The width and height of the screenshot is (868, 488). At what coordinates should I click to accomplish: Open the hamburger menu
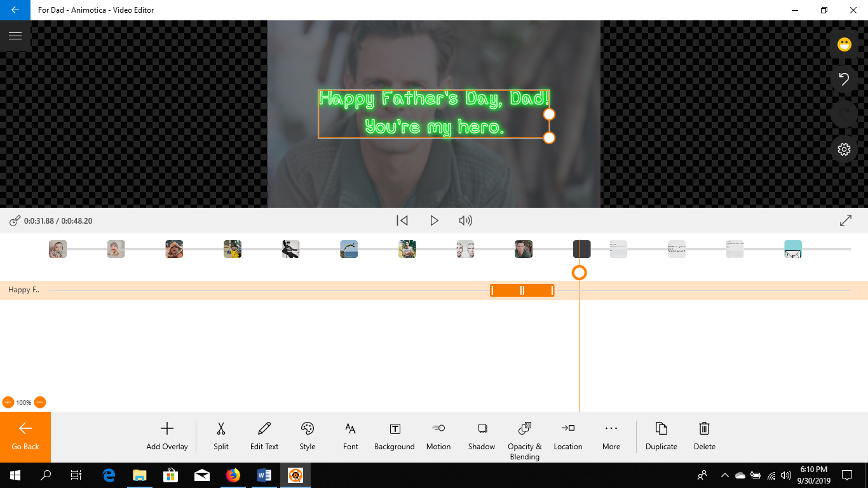pos(15,36)
